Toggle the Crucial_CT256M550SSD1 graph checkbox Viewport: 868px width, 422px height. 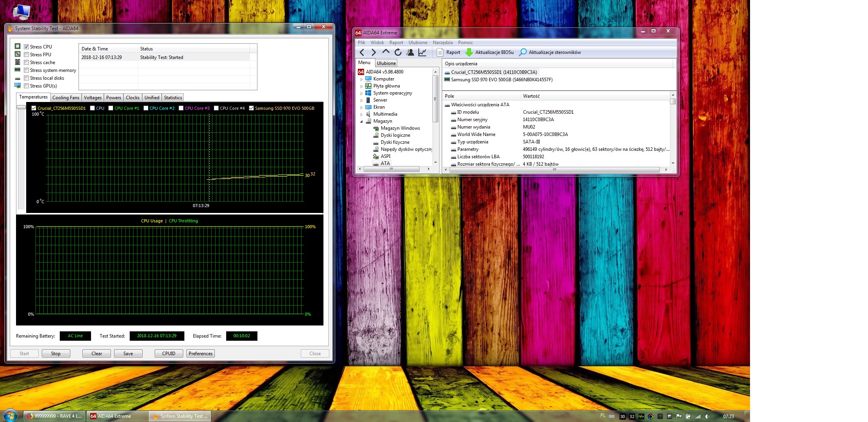34,108
